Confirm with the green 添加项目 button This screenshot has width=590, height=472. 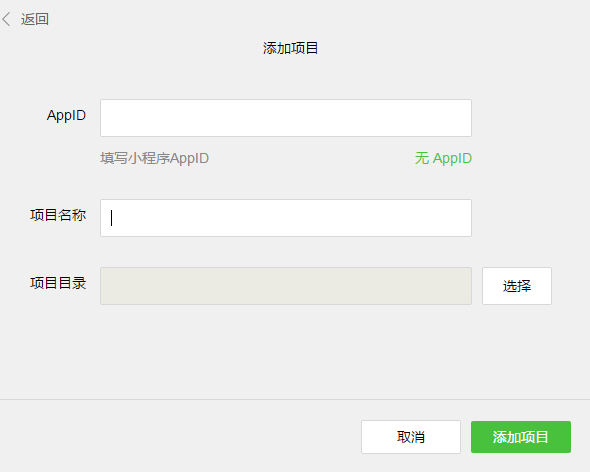click(x=521, y=437)
